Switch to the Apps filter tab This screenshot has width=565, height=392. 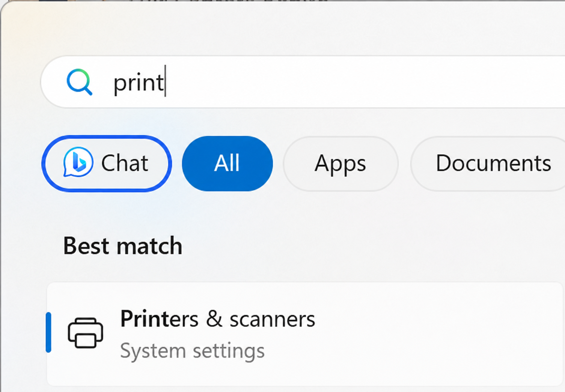point(341,164)
